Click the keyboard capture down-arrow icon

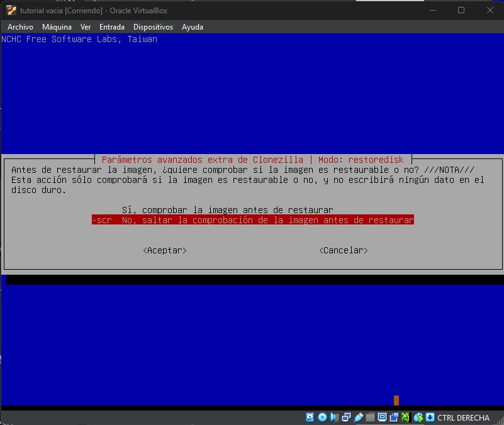[x=430, y=417]
